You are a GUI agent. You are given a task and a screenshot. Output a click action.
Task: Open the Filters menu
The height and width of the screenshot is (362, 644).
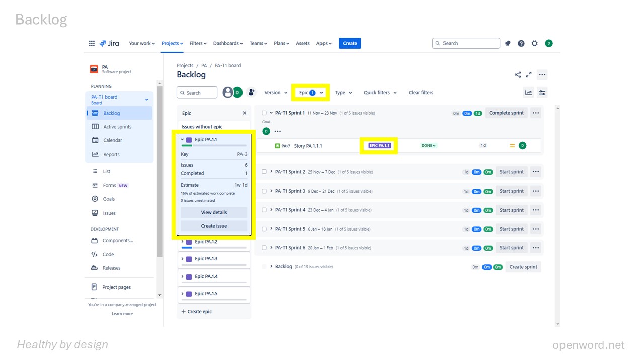coord(198,43)
